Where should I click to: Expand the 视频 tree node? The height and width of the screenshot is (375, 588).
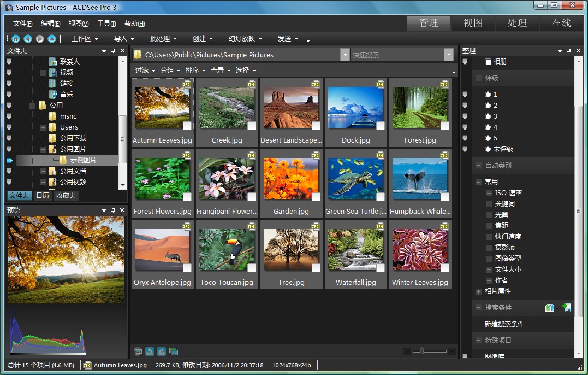(43, 73)
